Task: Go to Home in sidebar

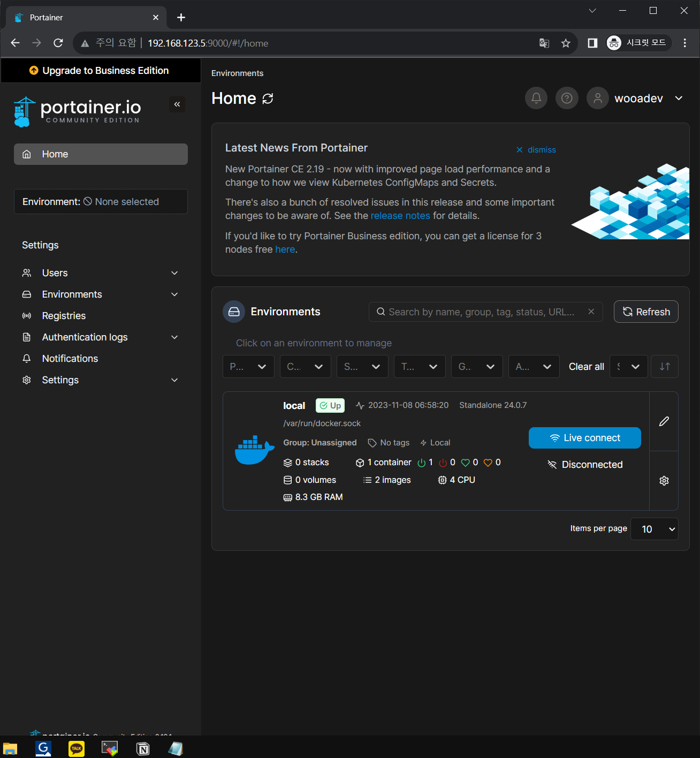Action: [x=101, y=154]
